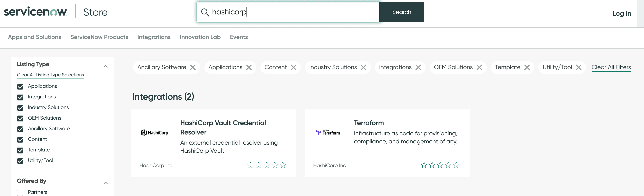Rate HashiCorp Vault Credential Resolver five stars
Viewport: 644px width, 196px height.
click(283, 165)
